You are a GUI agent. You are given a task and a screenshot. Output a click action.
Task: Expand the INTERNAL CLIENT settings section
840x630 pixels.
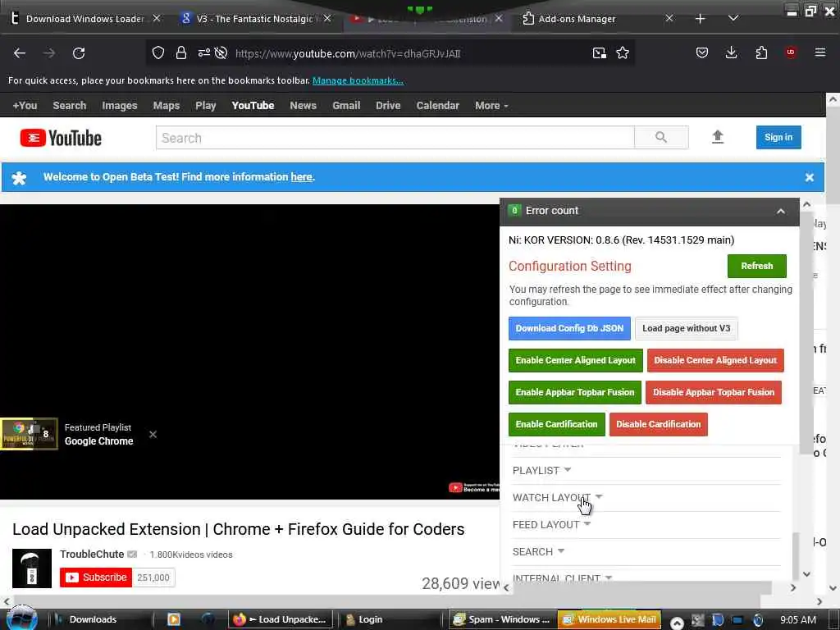tap(562, 577)
